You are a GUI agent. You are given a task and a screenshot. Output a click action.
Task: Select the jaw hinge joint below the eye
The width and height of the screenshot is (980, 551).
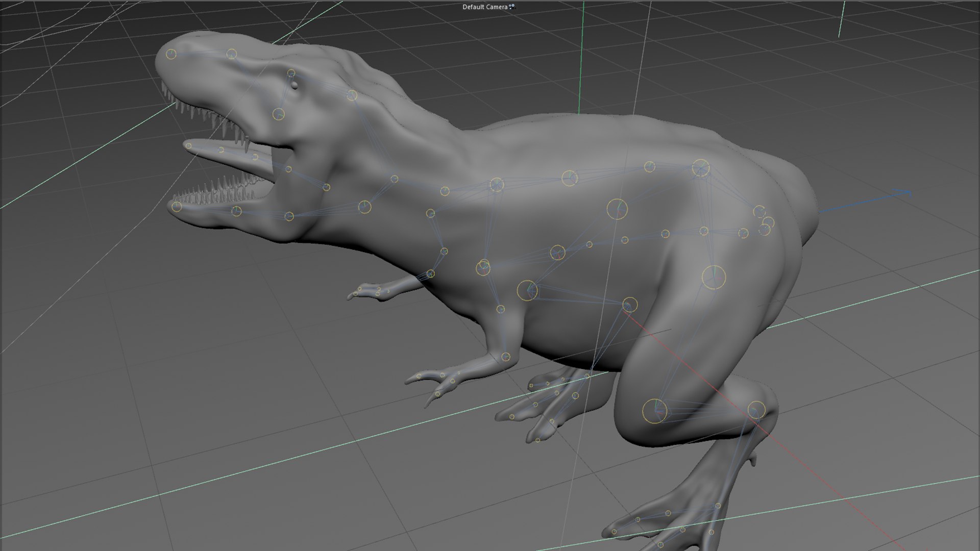click(x=278, y=114)
